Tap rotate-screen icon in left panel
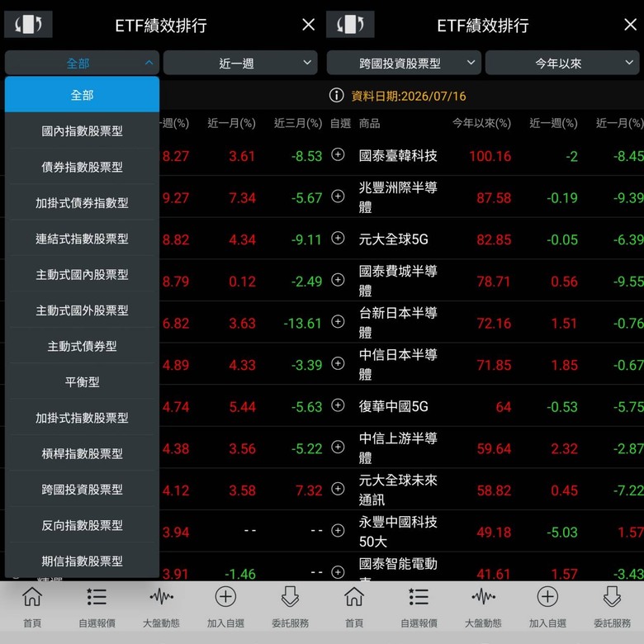This screenshot has height=644, width=644. tap(28, 24)
